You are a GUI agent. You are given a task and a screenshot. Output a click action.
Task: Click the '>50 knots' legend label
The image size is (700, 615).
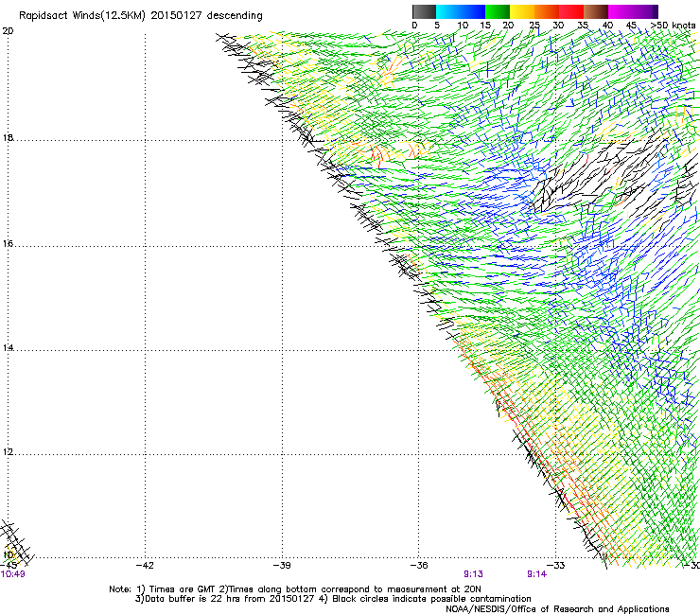click(674, 26)
